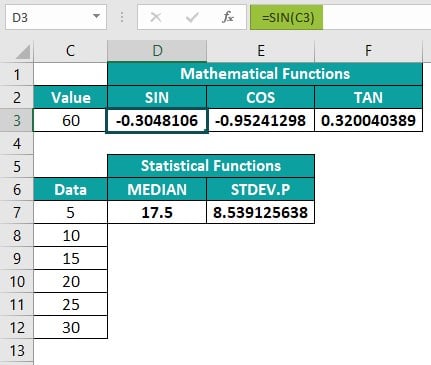Screen dimensions: 431x365
Task: Select row 6 header
Action: pos(17,189)
